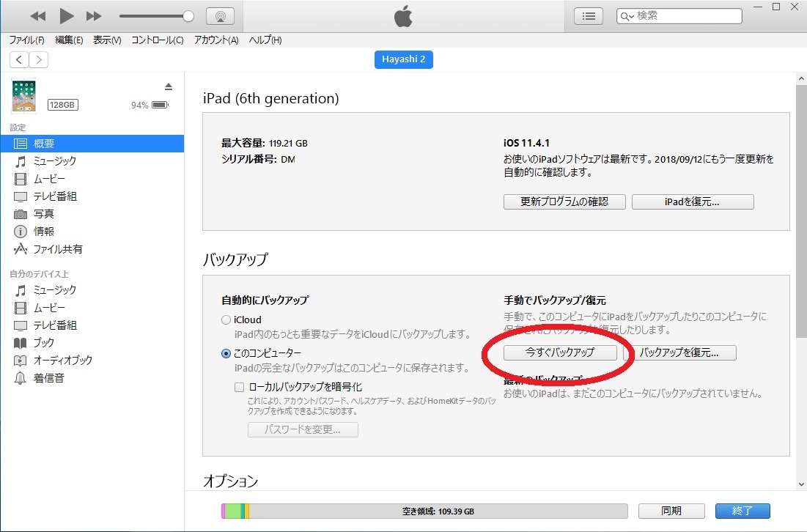Click the シリアル番号 label
The width and height of the screenshot is (807, 532).
[x=249, y=160]
